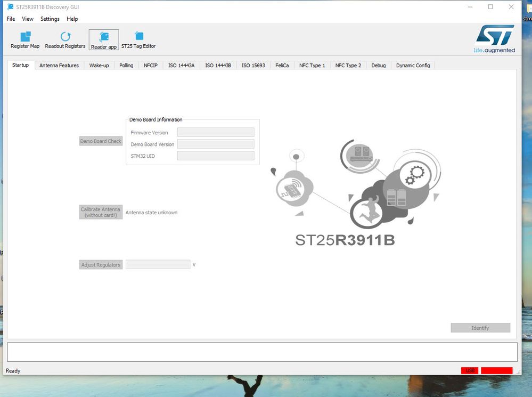Click the ST life.augmented logo
This screenshot has height=397, width=532.
[x=494, y=39]
